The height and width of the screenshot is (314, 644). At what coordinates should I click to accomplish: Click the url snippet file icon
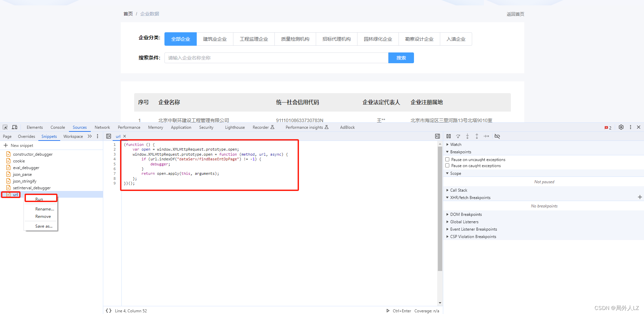coord(8,195)
